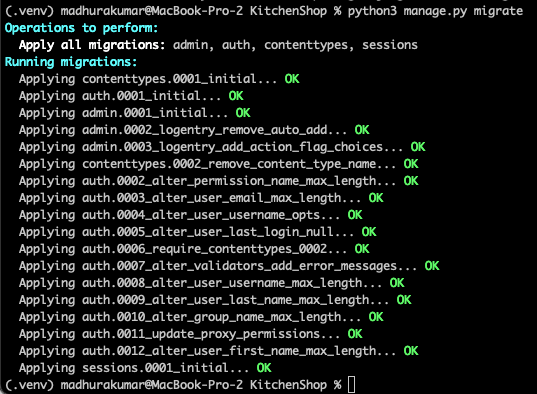Image resolution: width=537 pixels, height=394 pixels.
Task: Click the OK after auth.0006_require_contenttypes_0002
Action: [x=362, y=249]
